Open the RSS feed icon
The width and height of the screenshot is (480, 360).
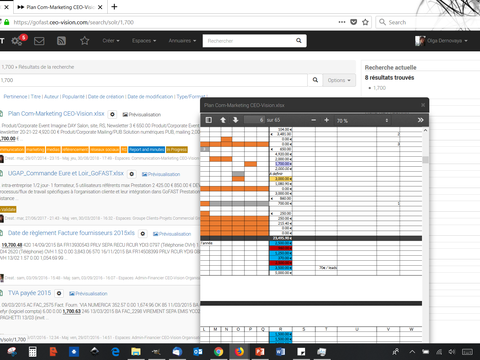[x=61, y=41]
